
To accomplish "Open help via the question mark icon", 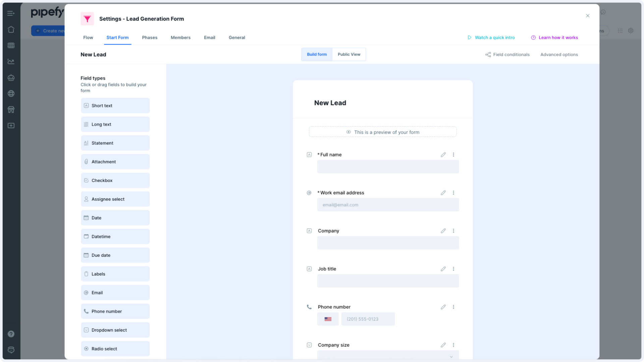I will [11, 334].
